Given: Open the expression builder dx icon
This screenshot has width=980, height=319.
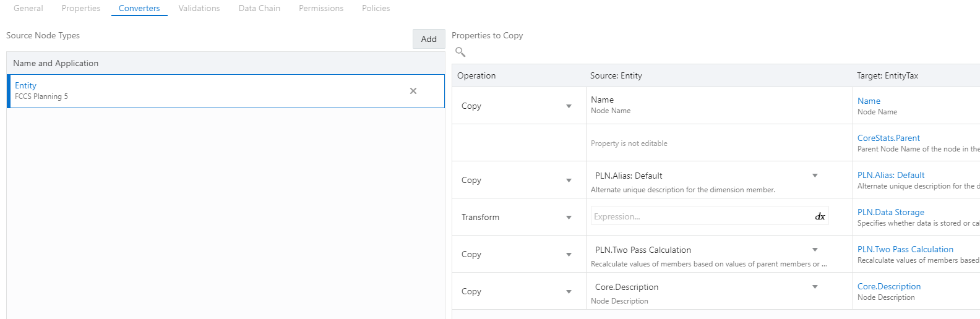Looking at the screenshot, I should point(820,216).
